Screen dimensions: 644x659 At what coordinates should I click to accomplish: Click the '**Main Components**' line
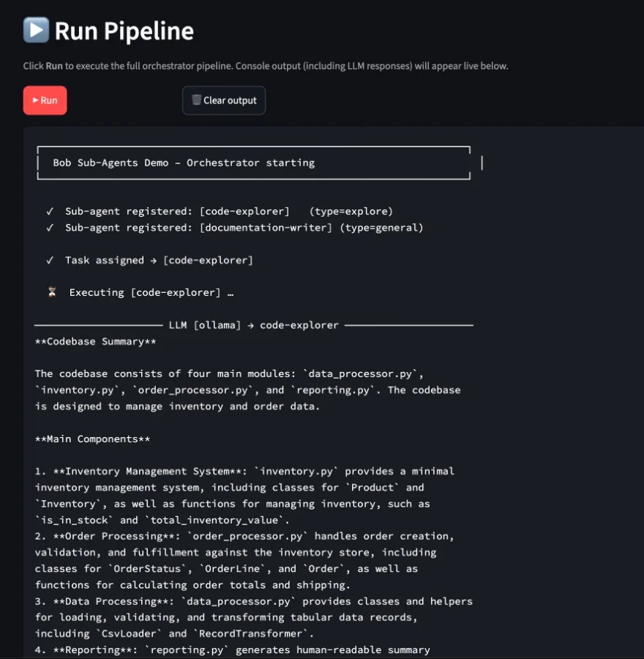pyautogui.click(x=92, y=439)
